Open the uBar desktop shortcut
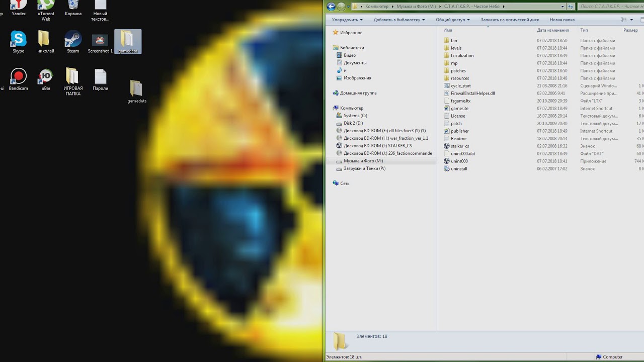 [x=46, y=79]
